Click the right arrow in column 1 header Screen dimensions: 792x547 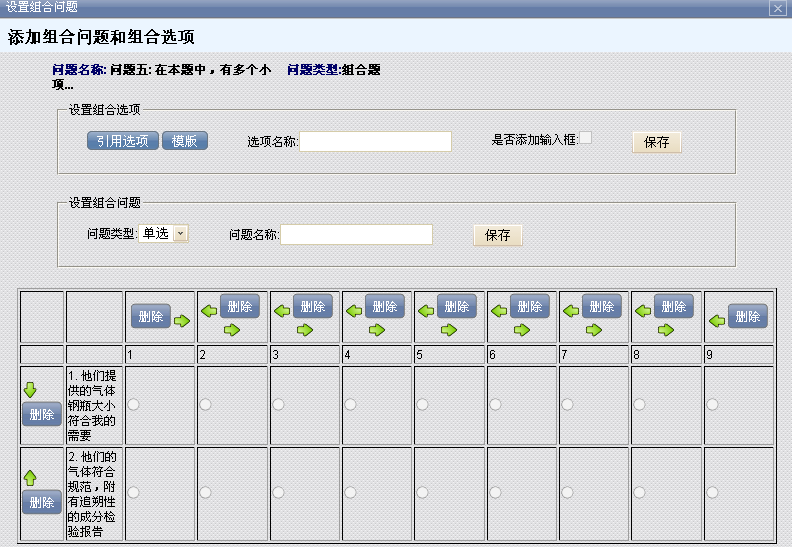point(181,321)
